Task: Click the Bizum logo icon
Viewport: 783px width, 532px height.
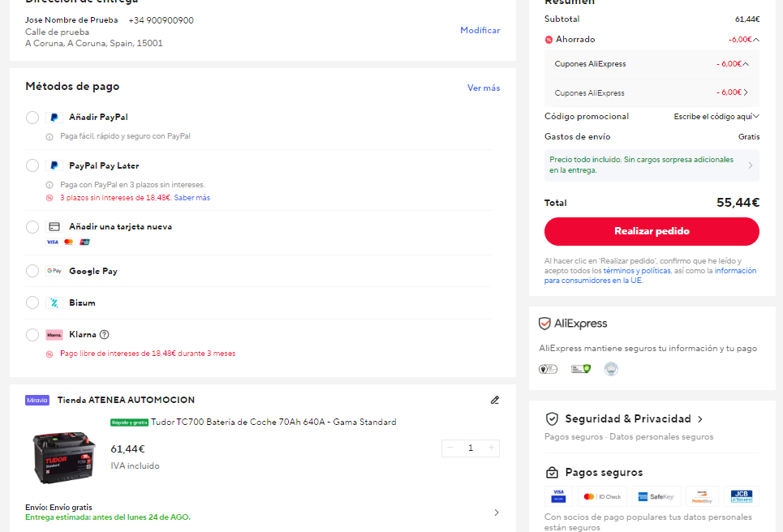Action: click(54, 302)
